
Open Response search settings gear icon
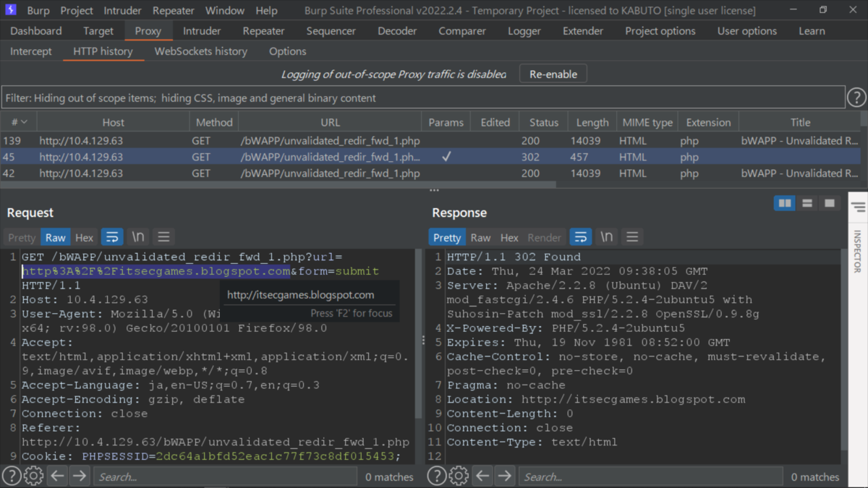pos(459,476)
